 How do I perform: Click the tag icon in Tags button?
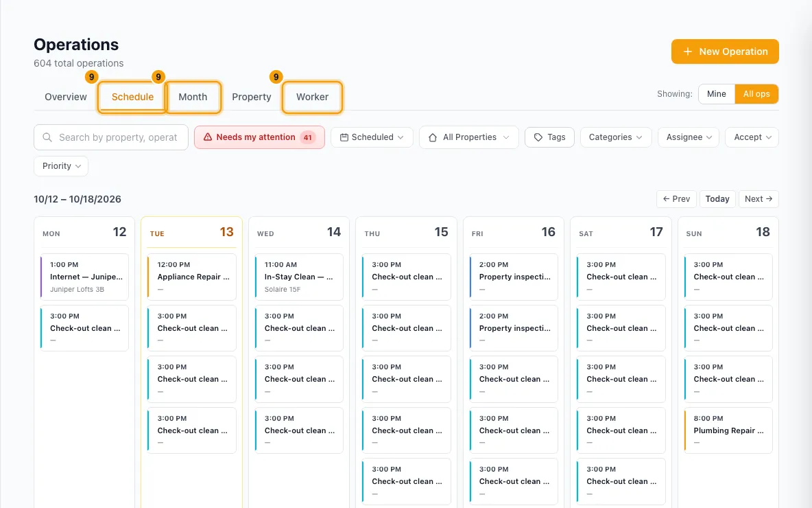point(538,137)
